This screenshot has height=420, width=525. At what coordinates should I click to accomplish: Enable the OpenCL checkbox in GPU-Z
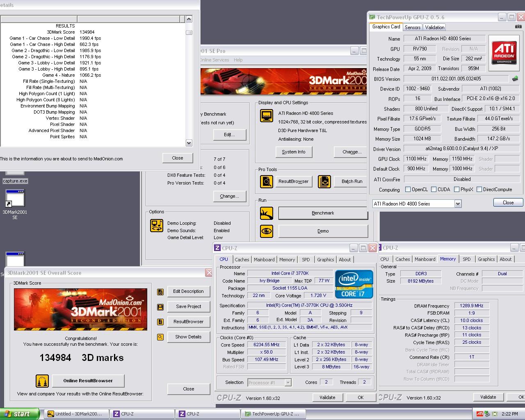(408, 189)
